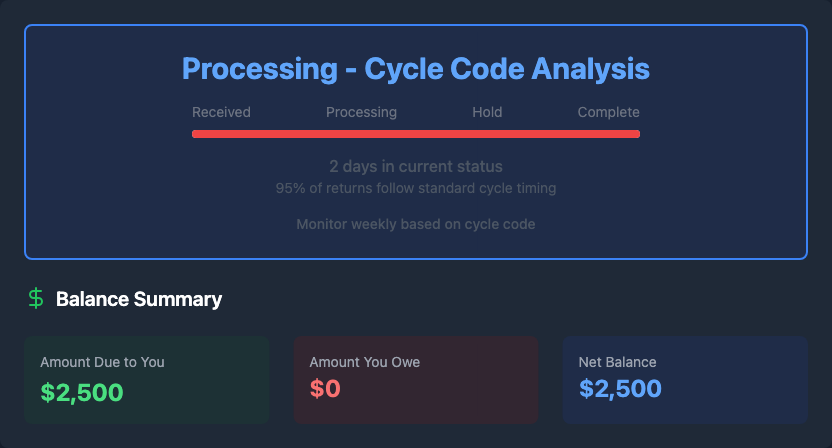Click the red $0 amount

325,390
